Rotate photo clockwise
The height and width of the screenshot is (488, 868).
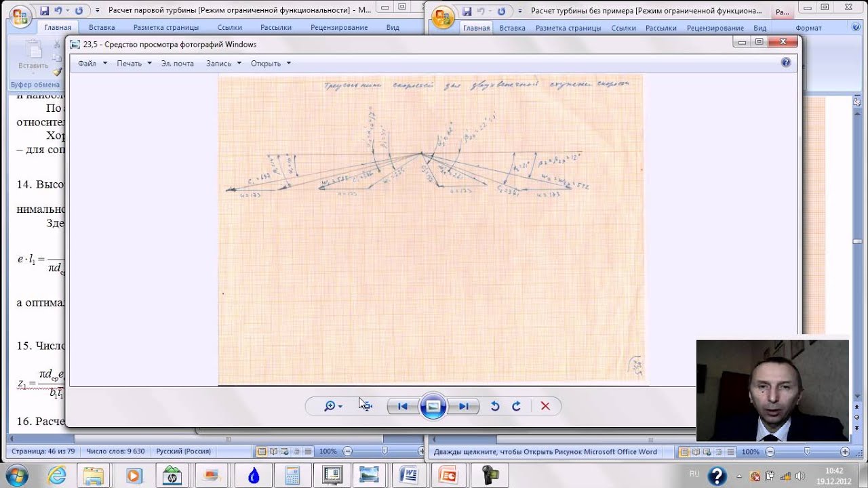pos(516,406)
